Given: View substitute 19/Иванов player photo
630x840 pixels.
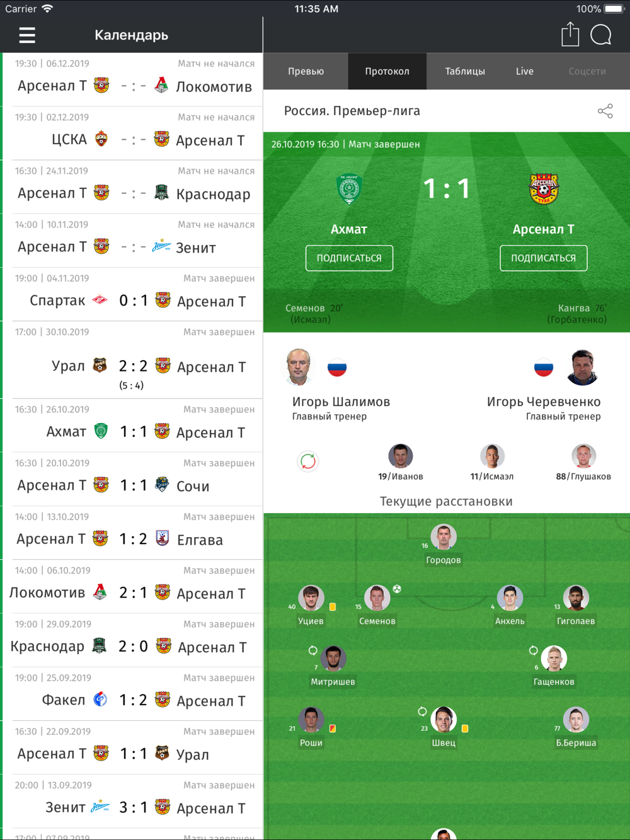Looking at the screenshot, I should pyautogui.click(x=401, y=456).
